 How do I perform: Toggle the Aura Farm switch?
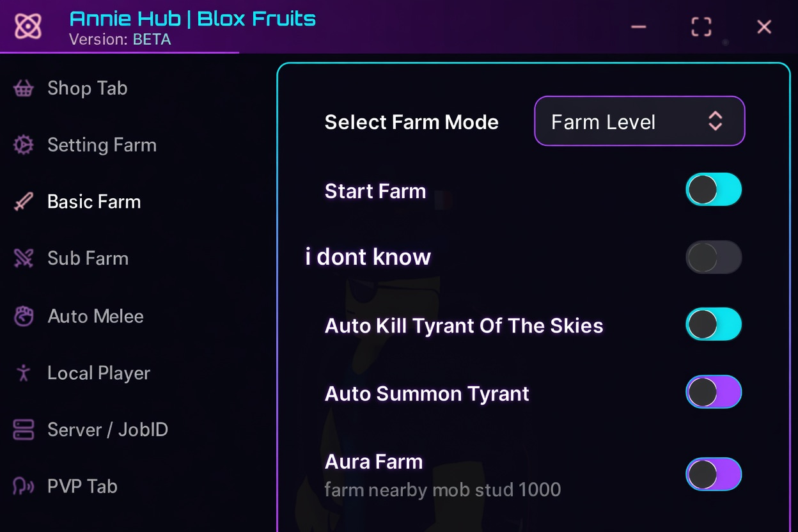(x=714, y=474)
